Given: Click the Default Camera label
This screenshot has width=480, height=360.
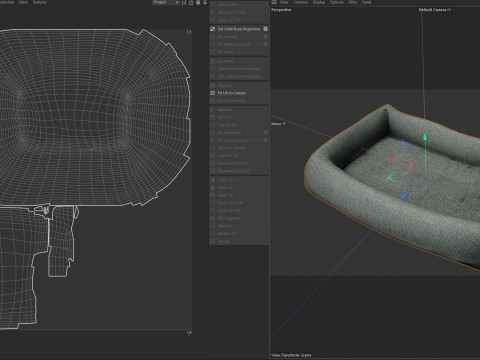Looking at the screenshot, I should point(435,10).
